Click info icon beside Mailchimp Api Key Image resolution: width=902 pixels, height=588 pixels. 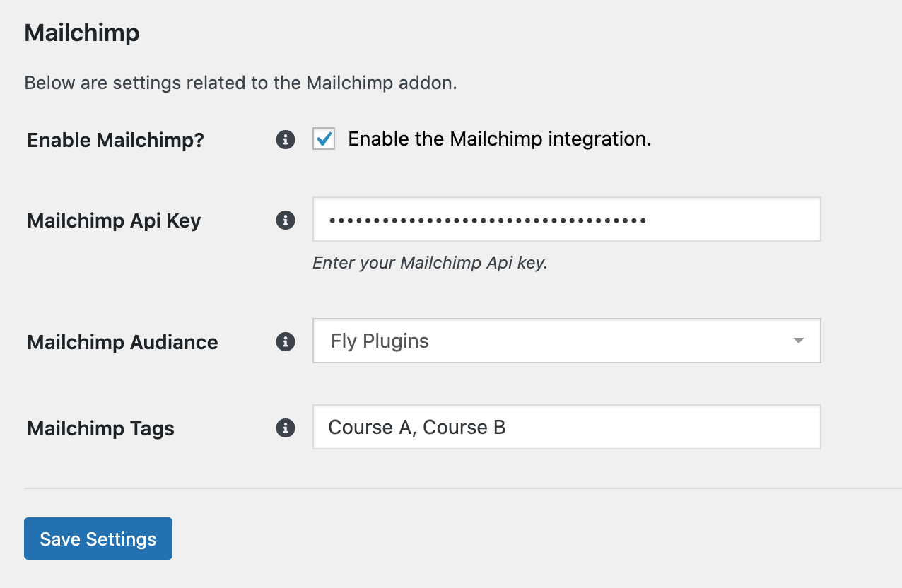[x=285, y=220]
